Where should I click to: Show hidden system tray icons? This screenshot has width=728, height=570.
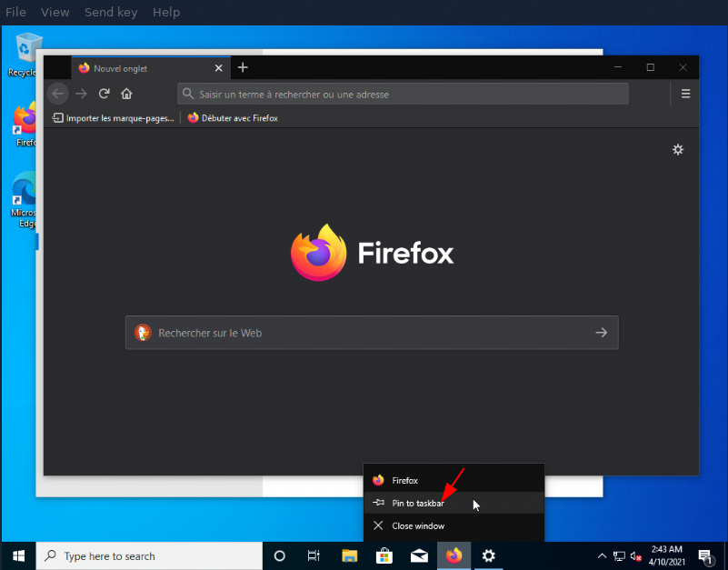click(602, 555)
